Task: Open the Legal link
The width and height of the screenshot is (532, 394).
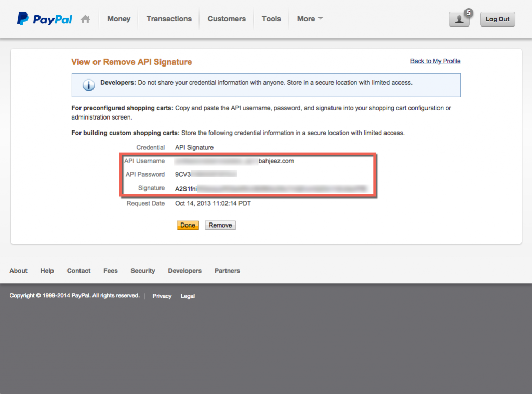Action: pos(188,296)
